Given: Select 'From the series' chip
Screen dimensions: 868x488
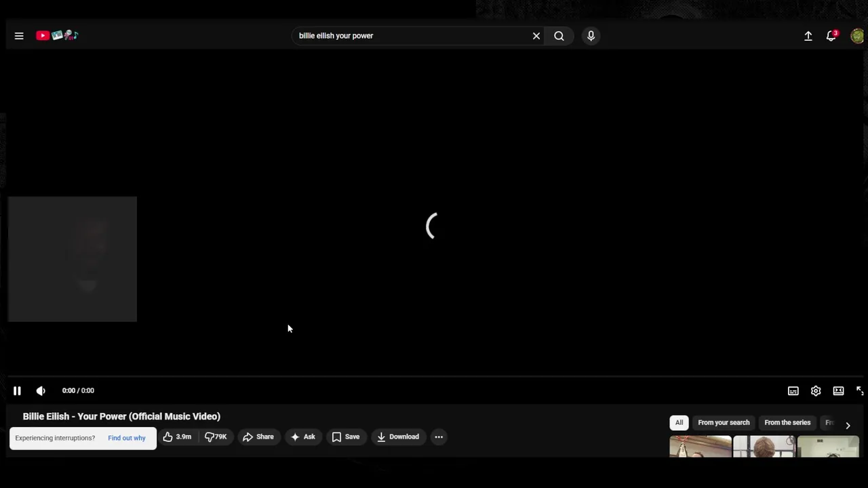Looking at the screenshot, I should [x=787, y=422].
